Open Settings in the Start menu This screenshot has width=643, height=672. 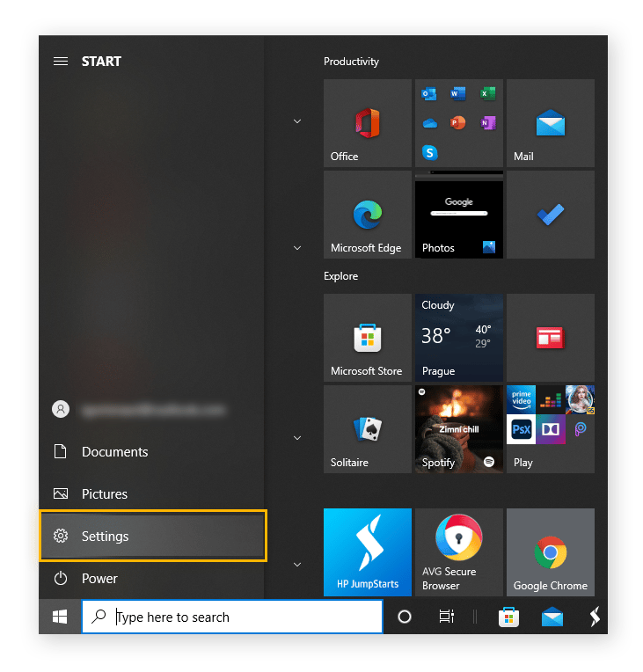coord(152,536)
